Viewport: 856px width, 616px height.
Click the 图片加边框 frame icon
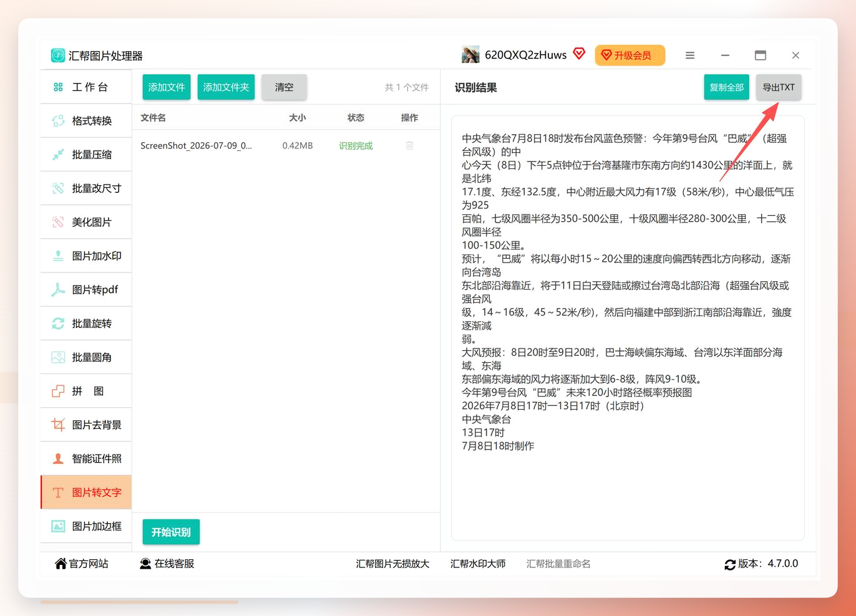[58, 526]
